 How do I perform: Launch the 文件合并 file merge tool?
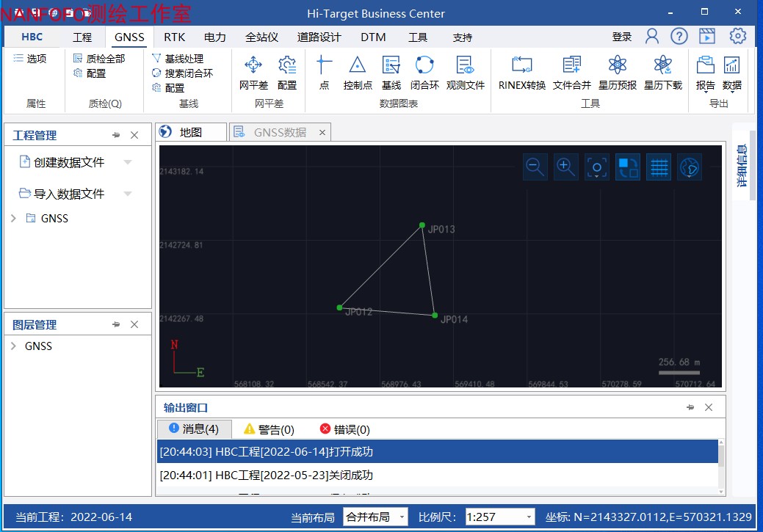tap(572, 73)
